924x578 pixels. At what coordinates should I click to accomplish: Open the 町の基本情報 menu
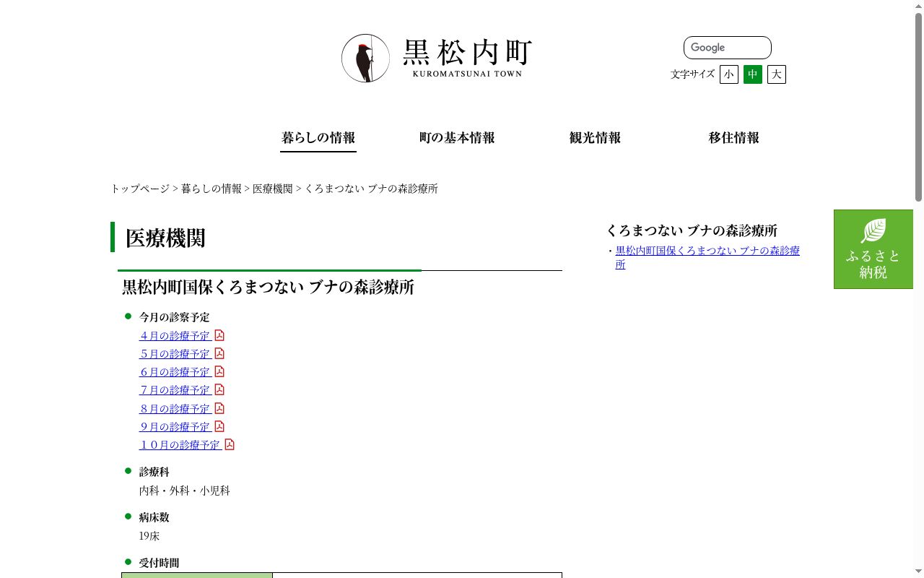click(x=457, y=138)
